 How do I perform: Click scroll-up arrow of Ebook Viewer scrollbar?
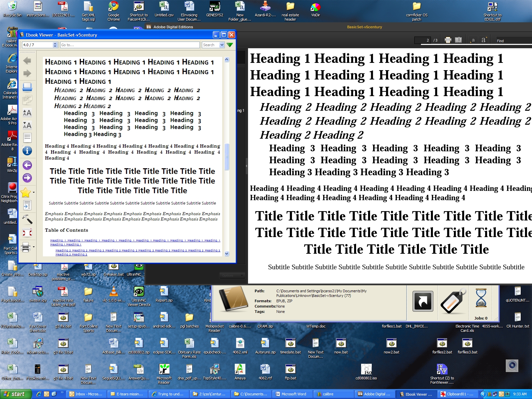click(227, 60)
